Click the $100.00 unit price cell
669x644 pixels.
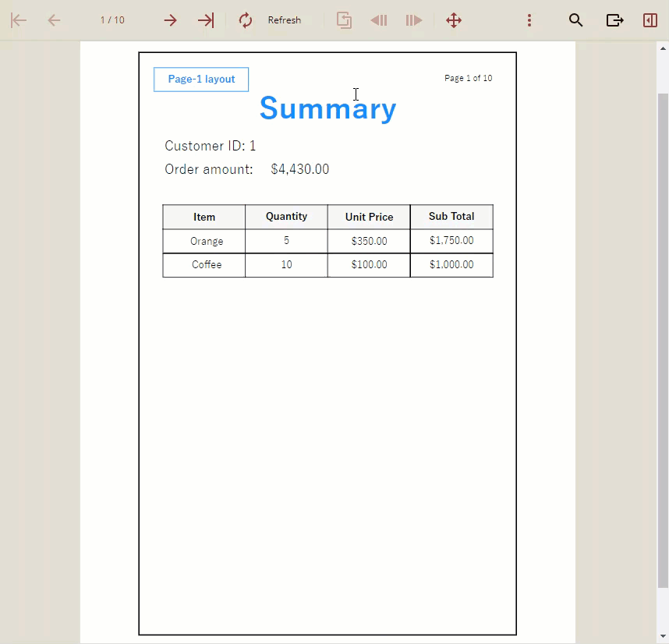point(369,265)
